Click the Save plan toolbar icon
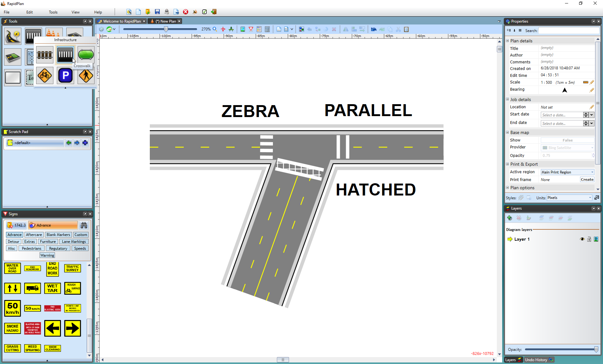The width and height of the screenshot is (603, 364). coord(157,12)
